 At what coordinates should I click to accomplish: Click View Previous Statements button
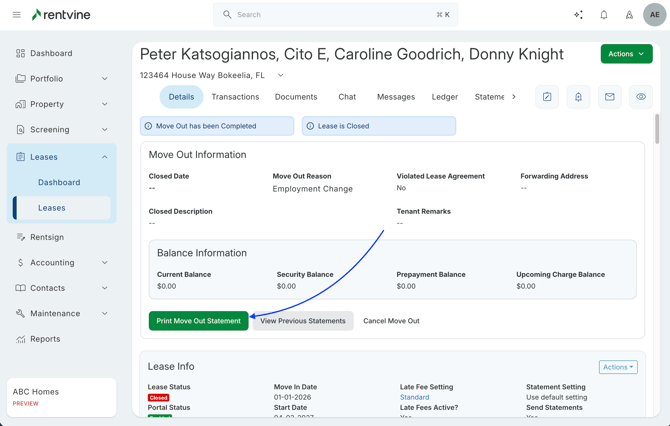tap(303, 321)
